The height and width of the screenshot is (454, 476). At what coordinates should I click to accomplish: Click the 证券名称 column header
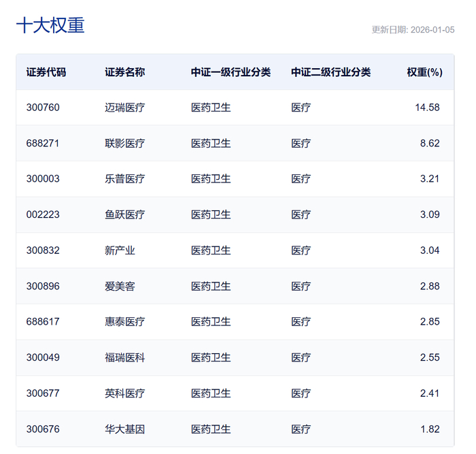point(124,72)
